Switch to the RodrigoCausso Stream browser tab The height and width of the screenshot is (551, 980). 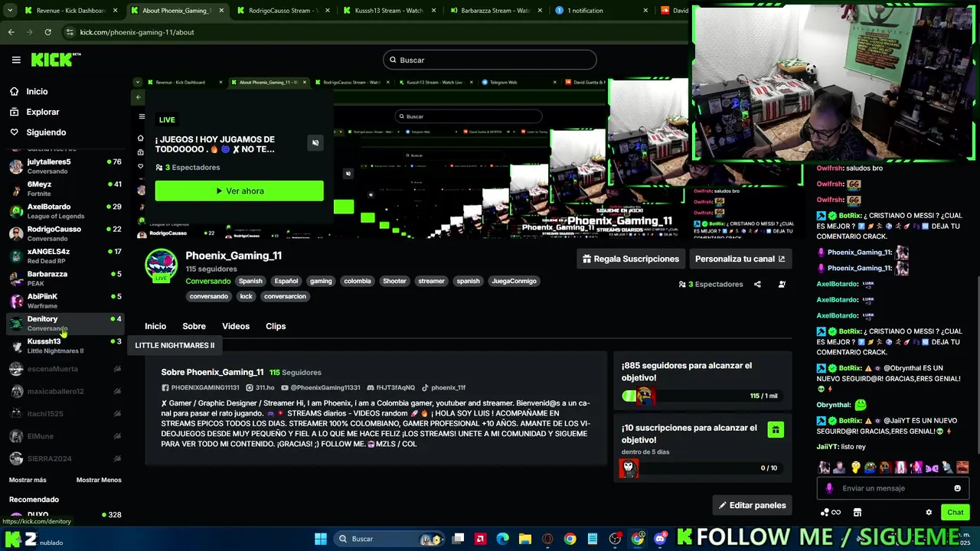point(283,11)
